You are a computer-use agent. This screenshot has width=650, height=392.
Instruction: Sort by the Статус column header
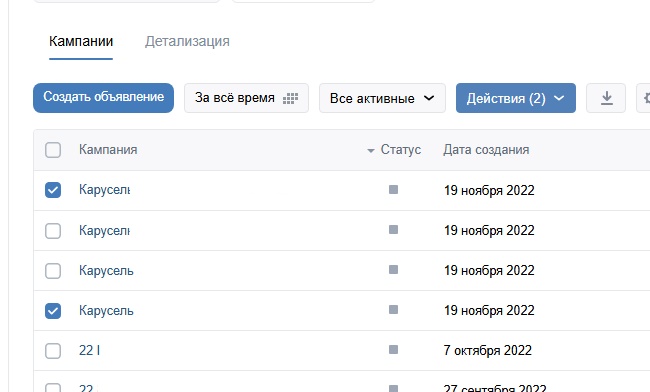pyautogui.click(x=400, y=150)
